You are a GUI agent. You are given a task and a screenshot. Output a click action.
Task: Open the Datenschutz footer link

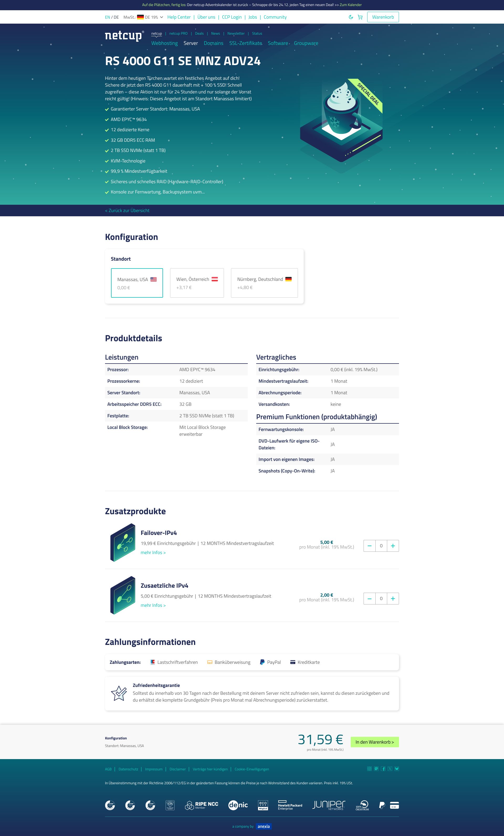coord(128,769)
